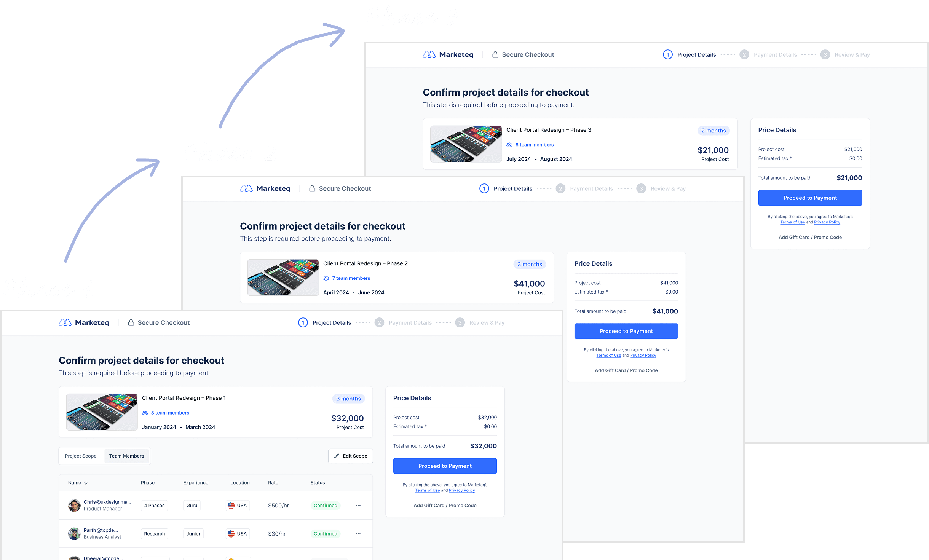Open Privacy Policy link in Phase 1 price panel
The image size is (929, 560).
pos(462,491)
